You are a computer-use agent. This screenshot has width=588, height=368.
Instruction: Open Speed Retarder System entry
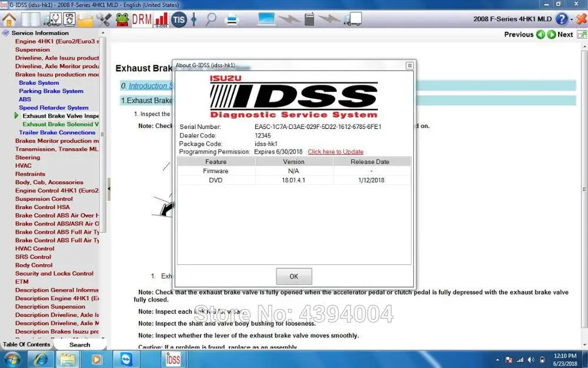54,107
